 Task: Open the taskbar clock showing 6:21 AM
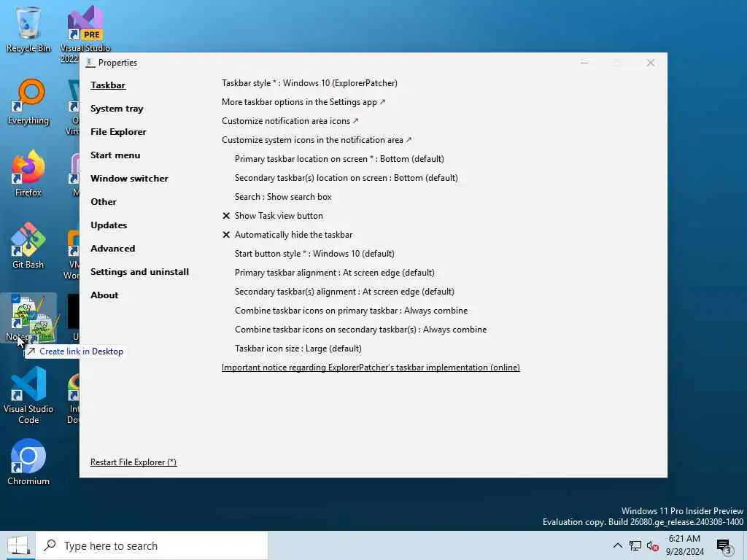click(684, 545)
